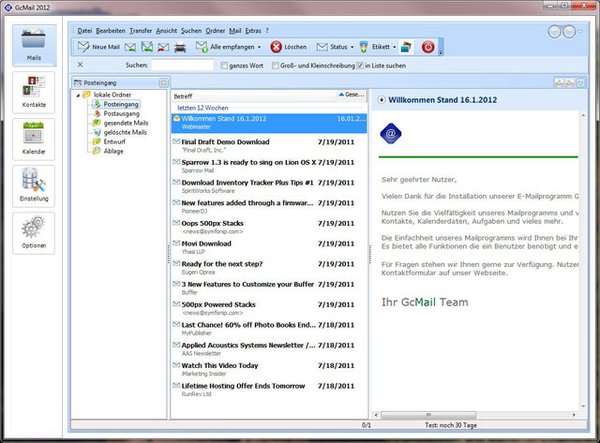Image resolution: width=600 pixels, height=443 pixels.
Task: Open the Transfer menu
Action: [x=141, y=30]
